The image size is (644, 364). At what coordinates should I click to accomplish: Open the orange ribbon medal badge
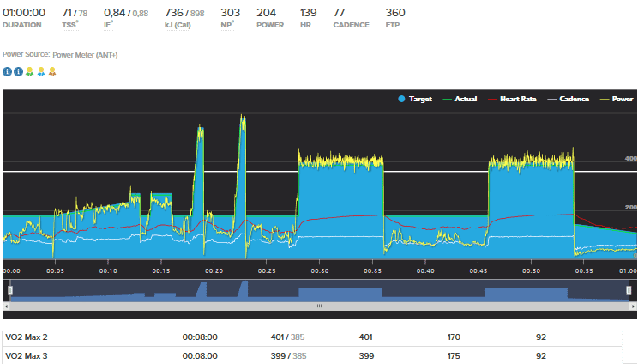click(51, 71)
